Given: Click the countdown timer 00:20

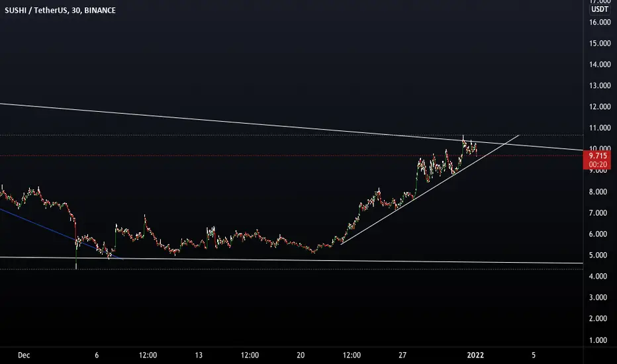Looking at the screenshot, I should pyautogui.click(x=597, y=165).
